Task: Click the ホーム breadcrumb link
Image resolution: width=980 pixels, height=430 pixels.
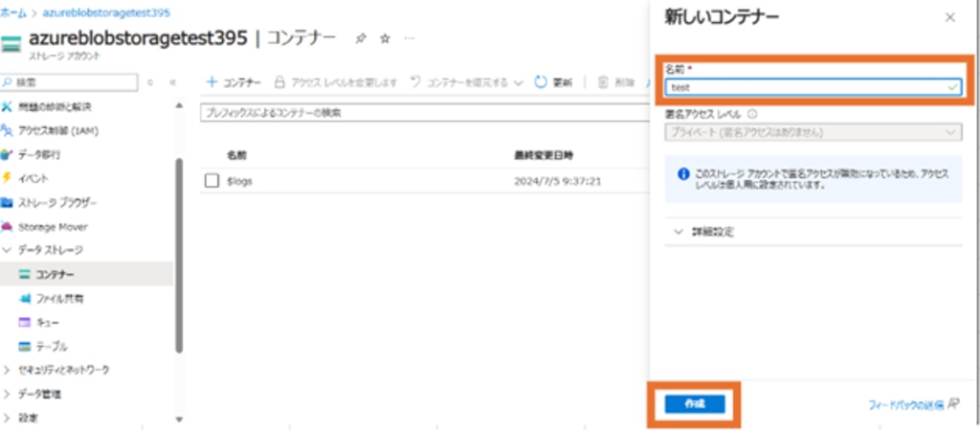Action: click(x=13, y=12)
